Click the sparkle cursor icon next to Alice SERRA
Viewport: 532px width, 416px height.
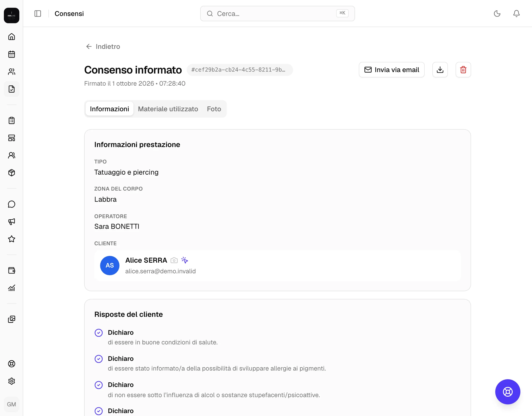pyautogui.click(x=185, y=260)
